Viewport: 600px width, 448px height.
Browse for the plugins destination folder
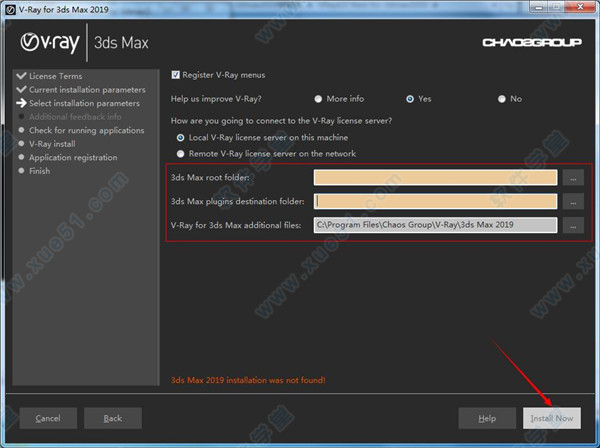pyautogui.click(x=573, y=201)
